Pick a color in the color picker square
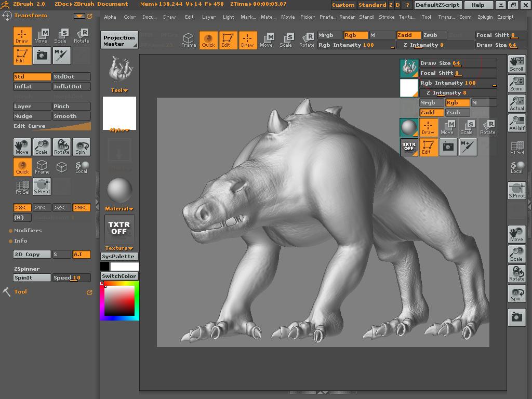This screenshot has width=532, height=399. pos(119,300)
